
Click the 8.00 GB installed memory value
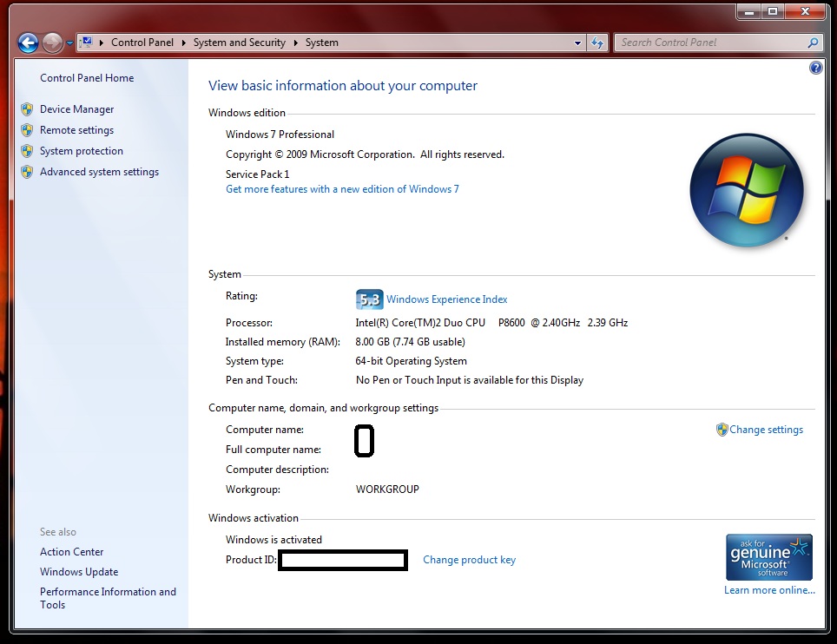tap(410, 342)
